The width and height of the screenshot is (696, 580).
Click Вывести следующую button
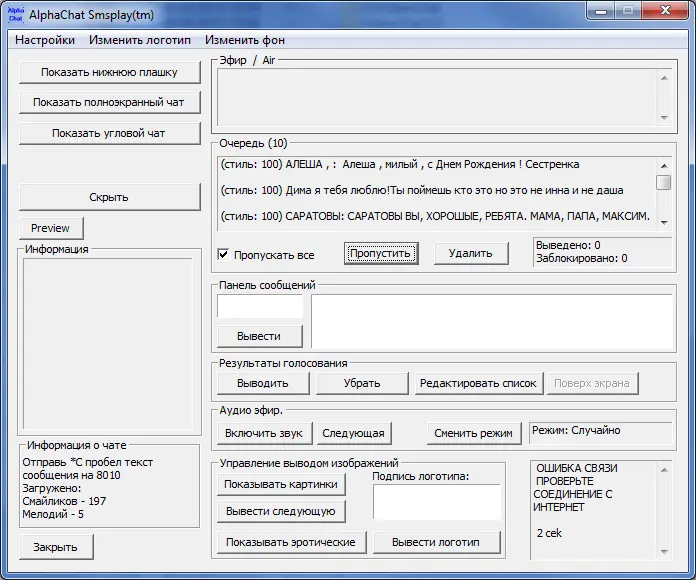(x=281, y=511)
